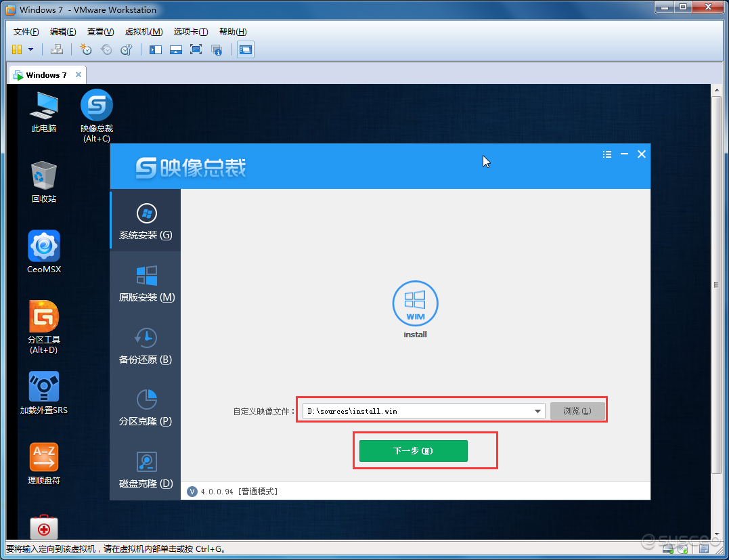Switch to 磁盘克隆 (D) sidebar section
Image resolution: width=729 pixels, height=560 pixels.
click(146, 469)
